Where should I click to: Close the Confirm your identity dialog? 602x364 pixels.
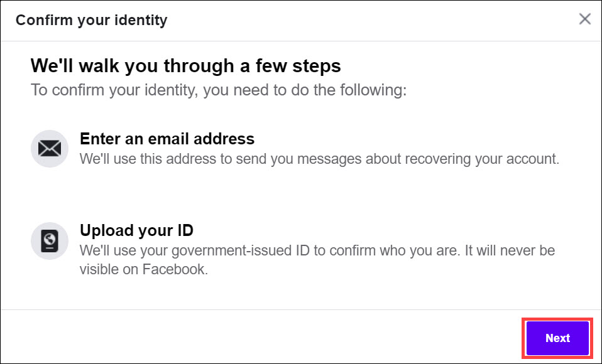click(x=585, y=19)
